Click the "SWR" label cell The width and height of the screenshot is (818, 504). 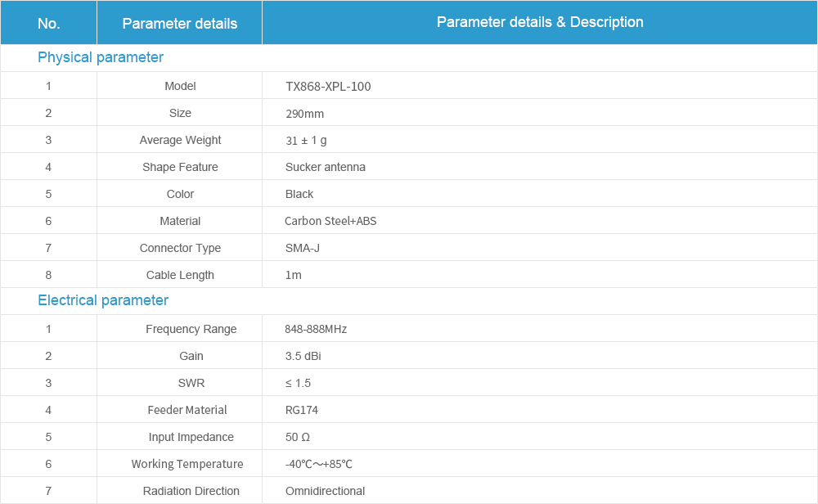[x=191, y=383]
